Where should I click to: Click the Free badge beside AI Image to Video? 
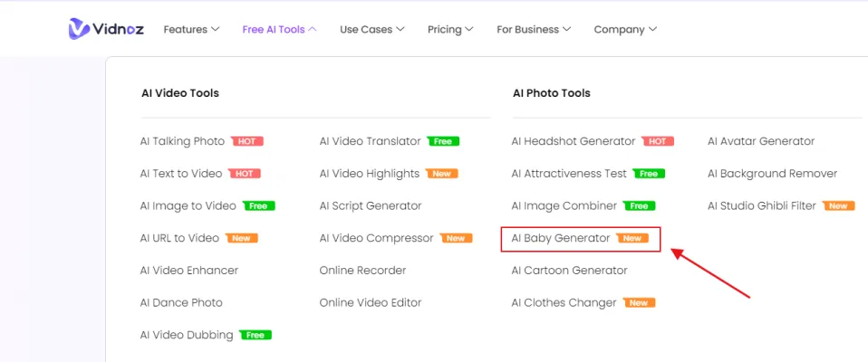[258, 206]
